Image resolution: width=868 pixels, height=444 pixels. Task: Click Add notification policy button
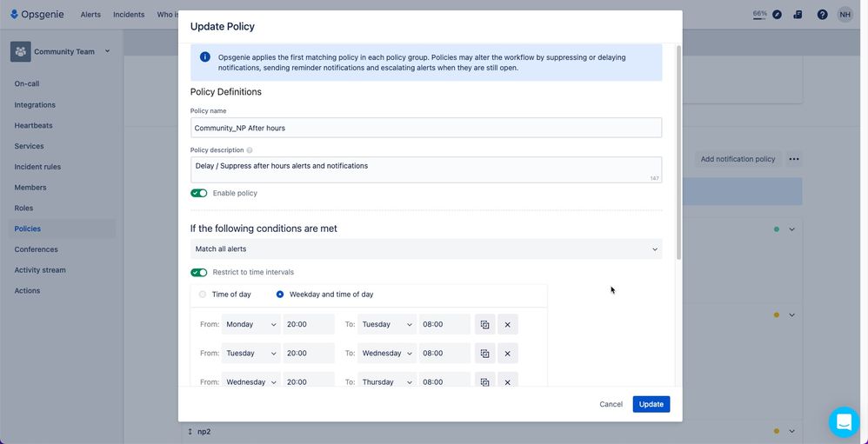click(x=738, y=159)
